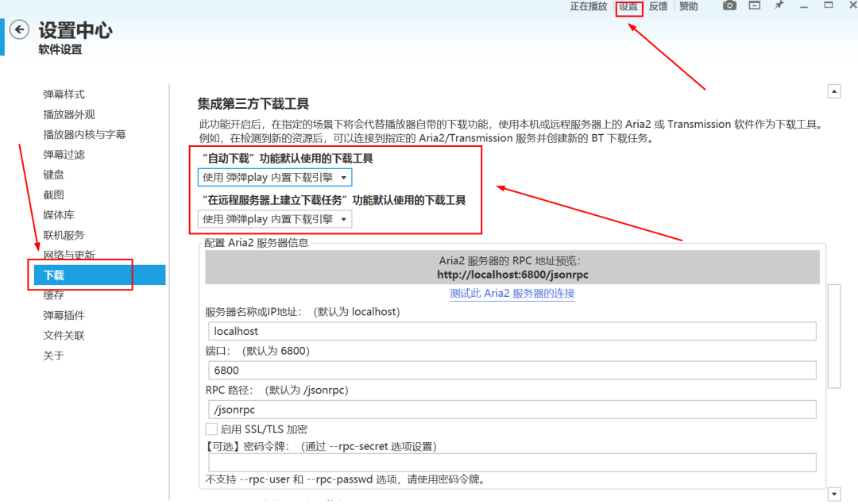Switch to mini window mode via titlebar icon
This screenshot has width=858, height=504.
tap(754, 7)
